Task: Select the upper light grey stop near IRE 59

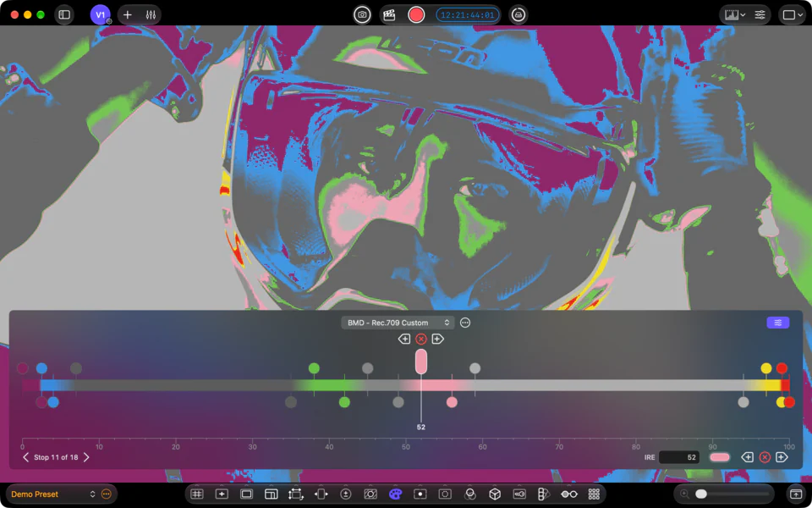Action: pos(475,368)
